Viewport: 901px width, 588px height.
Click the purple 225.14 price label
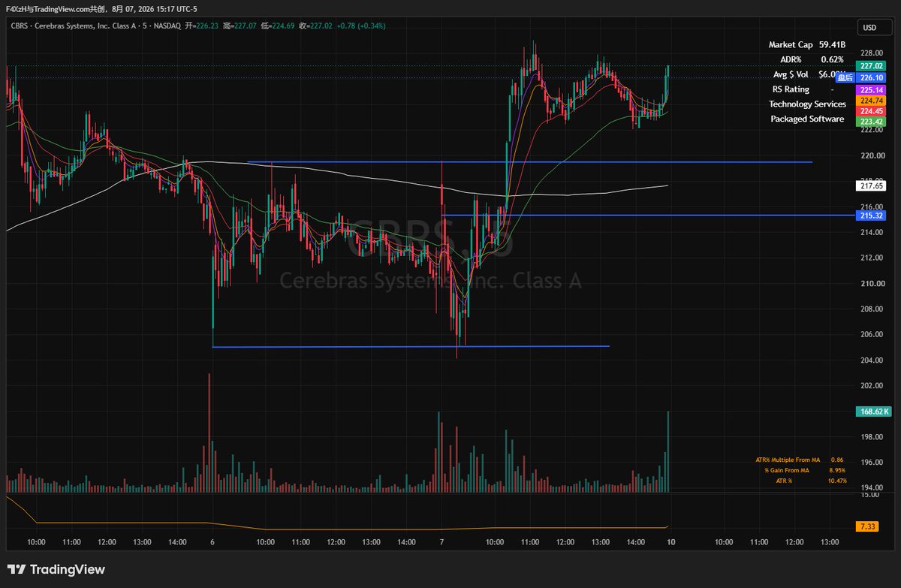pos(871,89)
